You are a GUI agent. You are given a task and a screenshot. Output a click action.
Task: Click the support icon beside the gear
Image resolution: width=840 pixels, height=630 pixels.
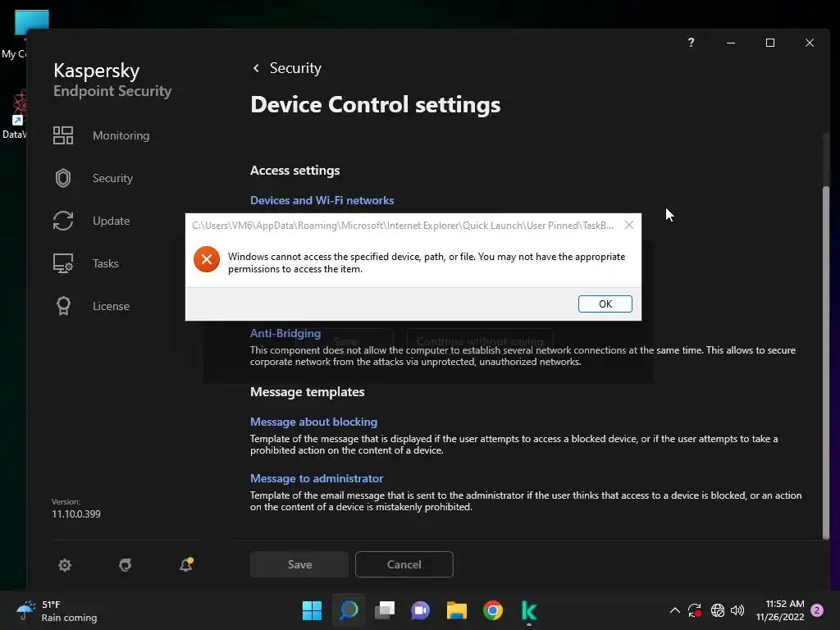[126, 565]
